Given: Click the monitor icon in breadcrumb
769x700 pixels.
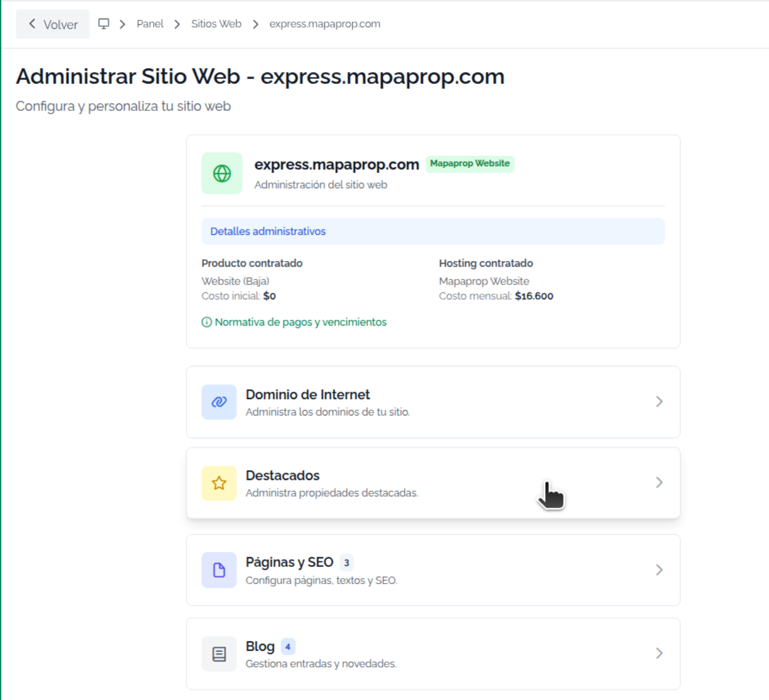Looking at the screenshot, I should [104, 24].
